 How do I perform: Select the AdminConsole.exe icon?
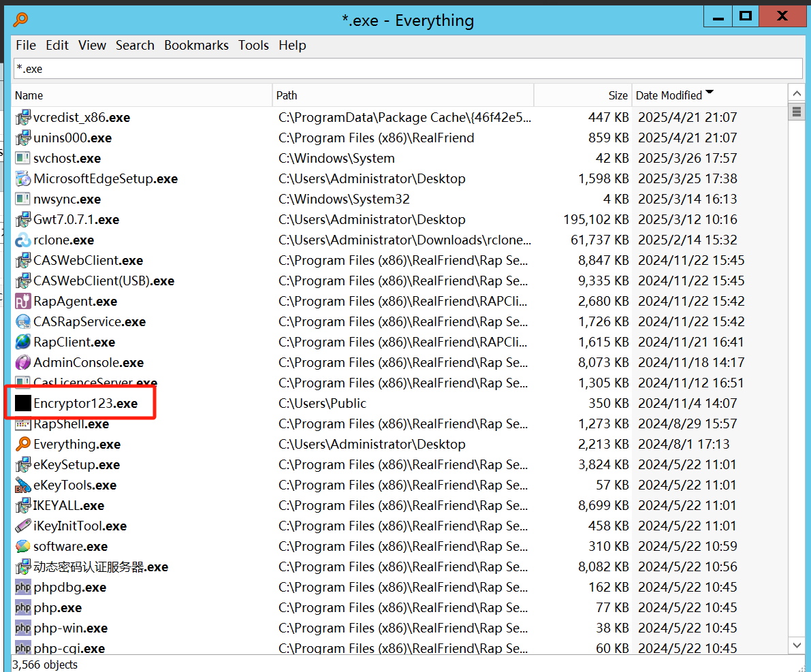[23, 363]
